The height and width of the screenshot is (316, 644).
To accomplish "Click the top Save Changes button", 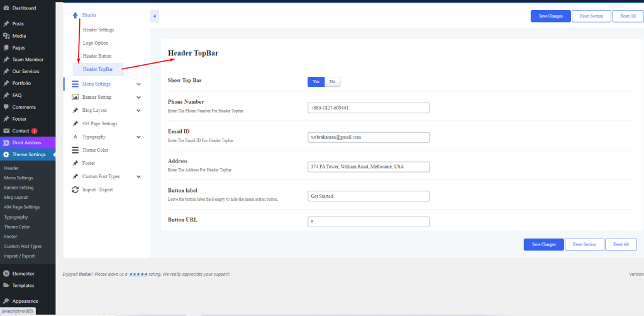I will [550, 16].
